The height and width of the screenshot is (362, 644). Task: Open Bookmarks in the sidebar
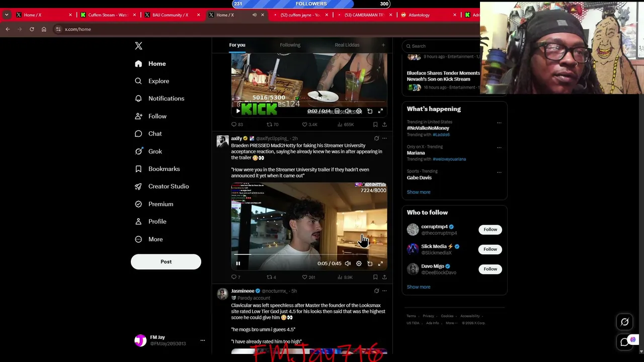tap(157, 169)
